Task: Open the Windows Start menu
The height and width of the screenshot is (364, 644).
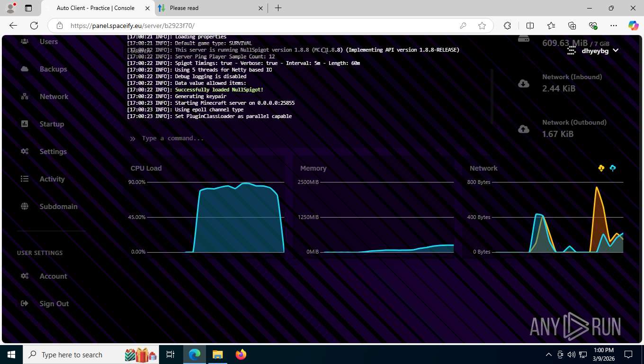Action: [x=11, y=355]
